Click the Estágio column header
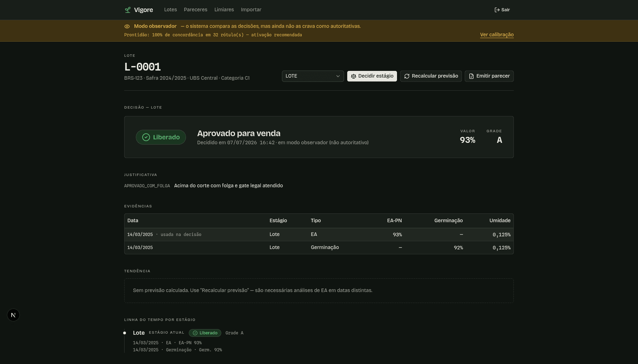The width and height of the screenshot is (638, 364). [278, 220]
